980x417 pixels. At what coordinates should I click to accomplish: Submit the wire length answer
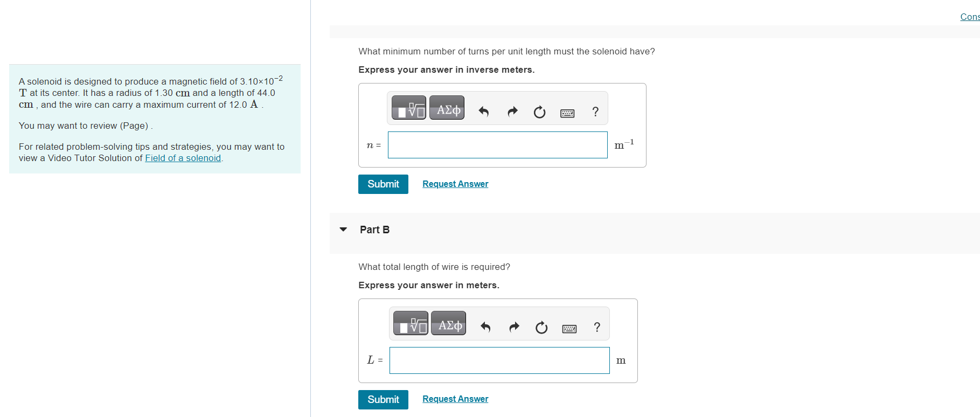[383, 400]
